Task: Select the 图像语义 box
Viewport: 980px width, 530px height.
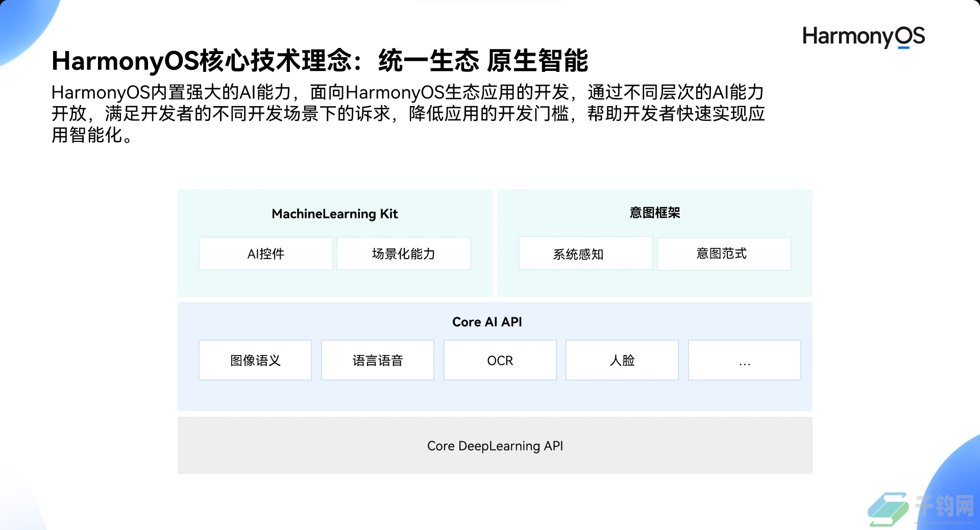Action: (255, 360)
